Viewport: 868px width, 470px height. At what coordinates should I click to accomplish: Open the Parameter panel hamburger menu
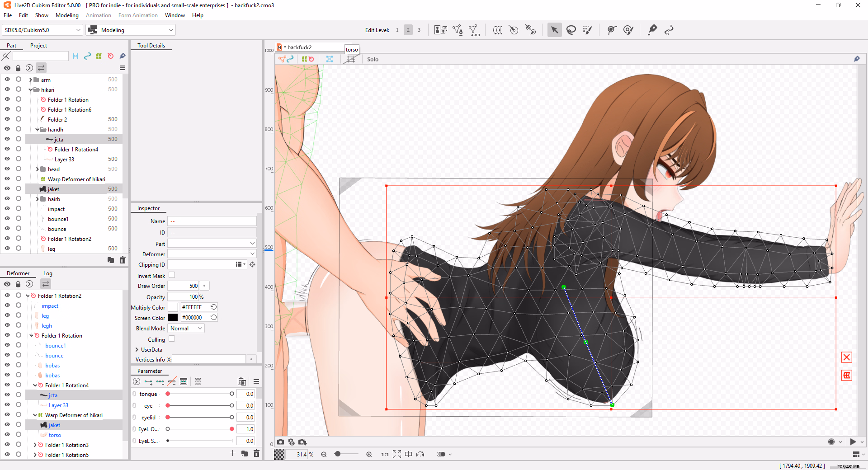tap(256, 381)
